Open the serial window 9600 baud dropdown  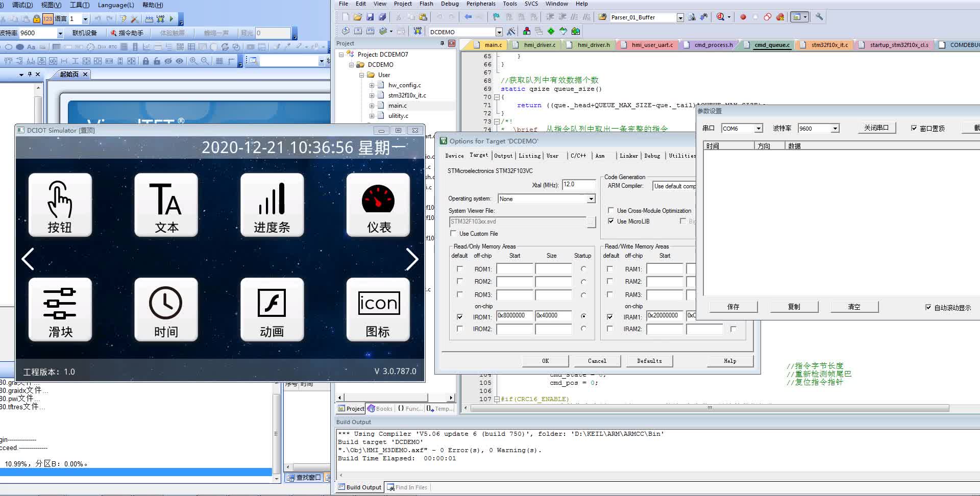pyautogui.click(x=835, y=128)
